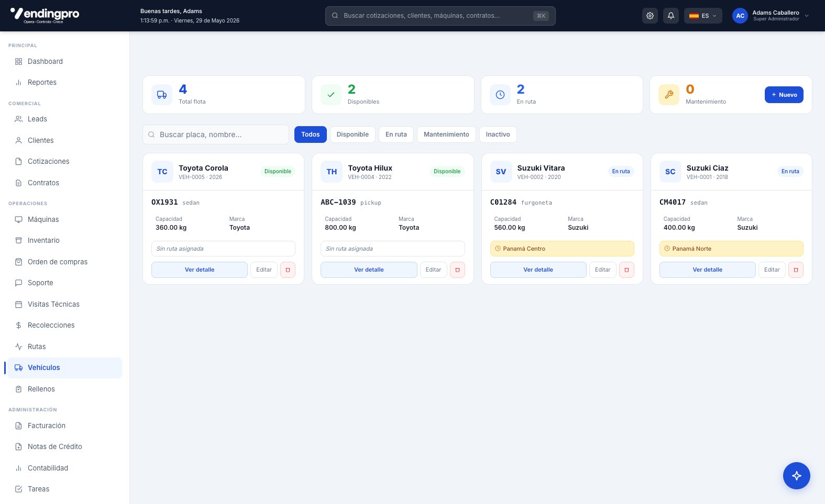The image size is (825, 504).
Task: View details of Toyota Hilux
Action: pos(369,270)
